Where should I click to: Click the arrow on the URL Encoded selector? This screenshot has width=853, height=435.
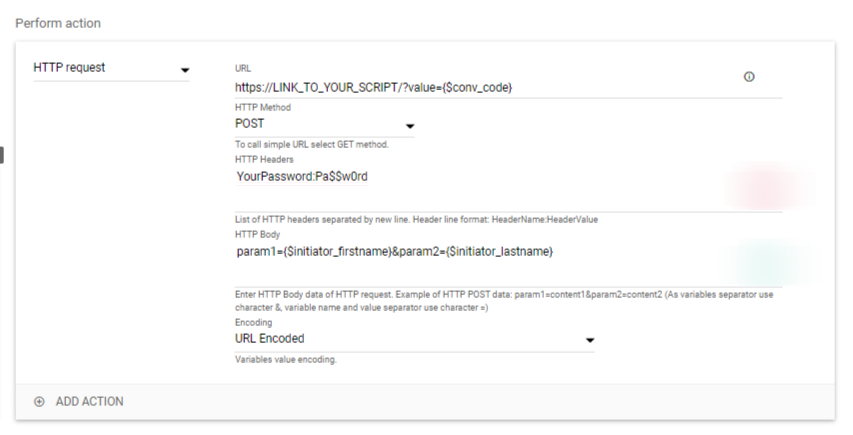[x=589, y=341]
